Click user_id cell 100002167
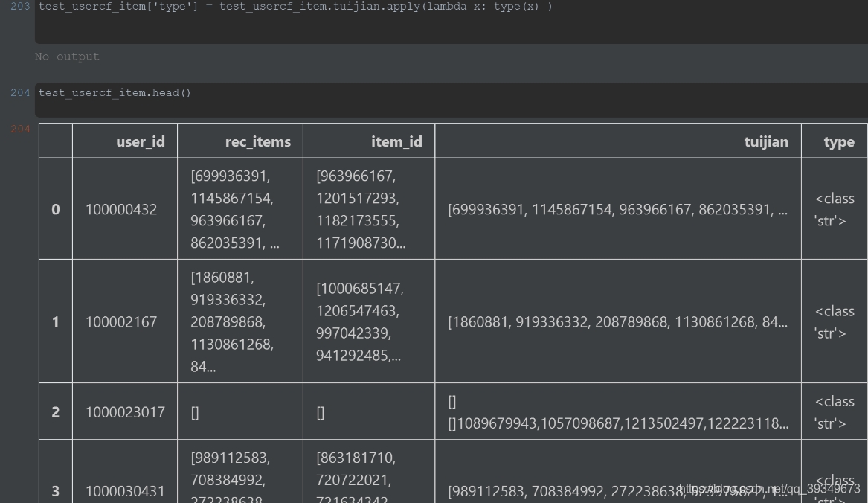This screenshot has width=868, height=503. [x=124, y=321]
